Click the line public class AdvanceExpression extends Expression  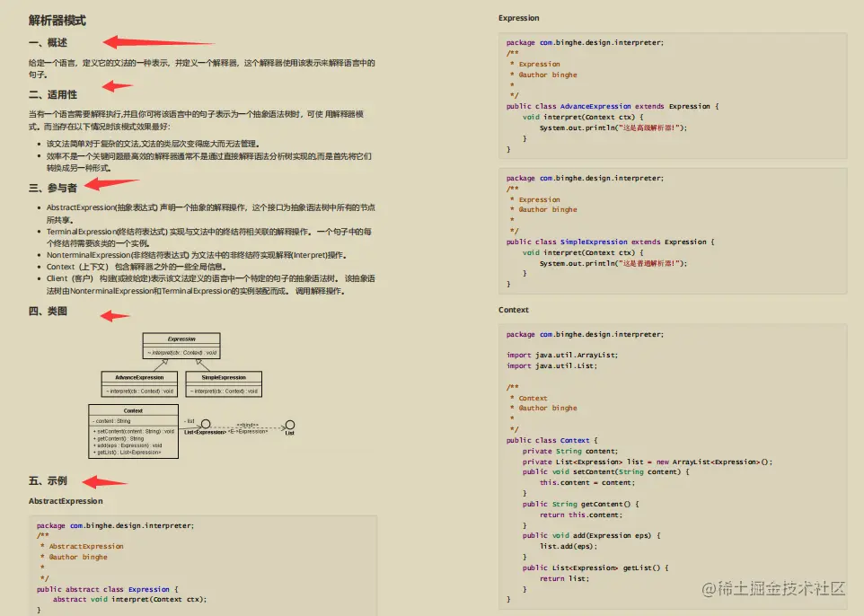coord(613,106)
